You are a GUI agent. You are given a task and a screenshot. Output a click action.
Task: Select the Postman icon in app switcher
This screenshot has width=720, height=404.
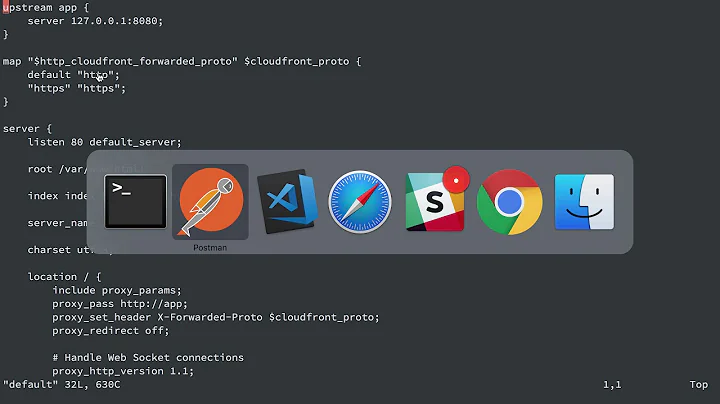(x=210, y=202)
